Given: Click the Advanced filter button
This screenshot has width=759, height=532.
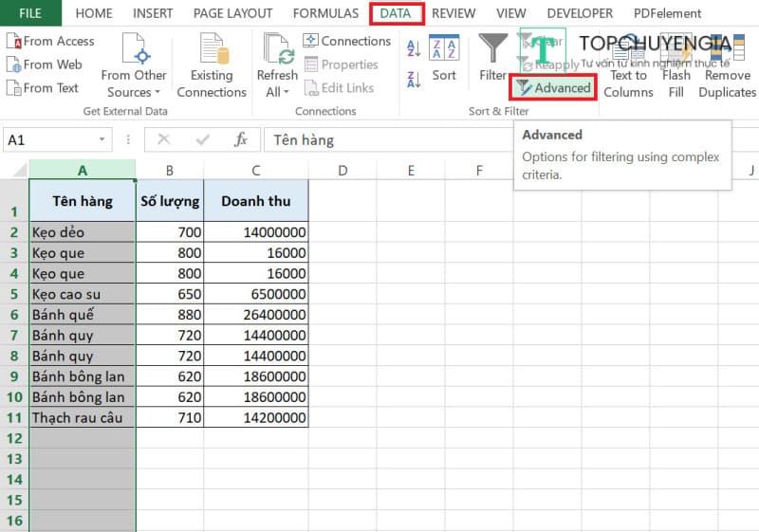Looking at the screenshot, I should 553,88.
